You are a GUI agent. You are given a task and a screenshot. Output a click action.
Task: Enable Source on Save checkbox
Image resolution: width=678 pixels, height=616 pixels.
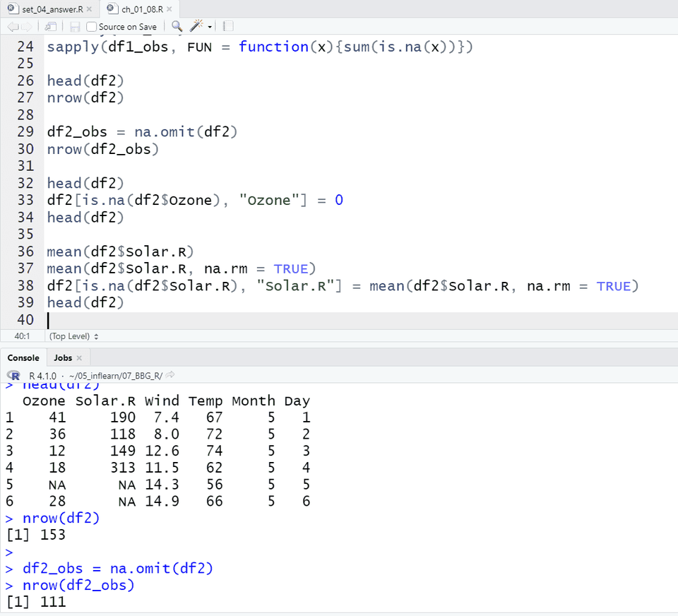91,27
